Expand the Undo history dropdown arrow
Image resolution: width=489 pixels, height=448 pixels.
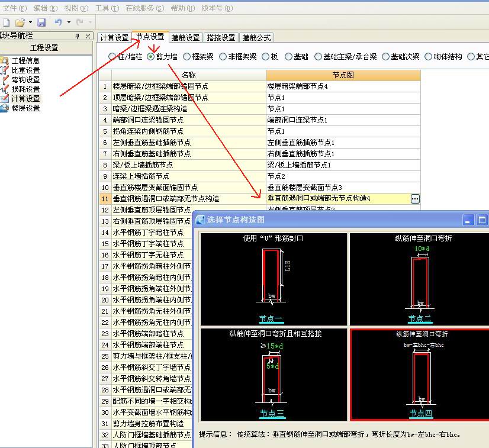pos(69,22)
